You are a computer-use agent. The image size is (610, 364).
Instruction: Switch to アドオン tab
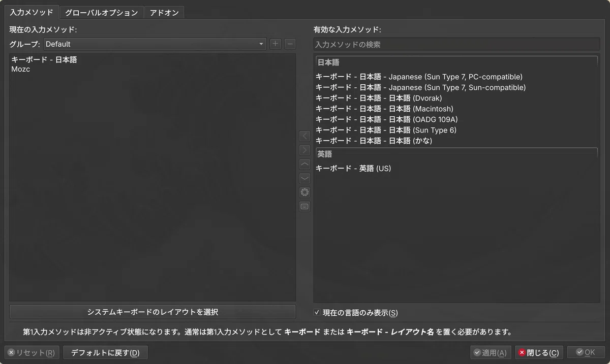164,13
